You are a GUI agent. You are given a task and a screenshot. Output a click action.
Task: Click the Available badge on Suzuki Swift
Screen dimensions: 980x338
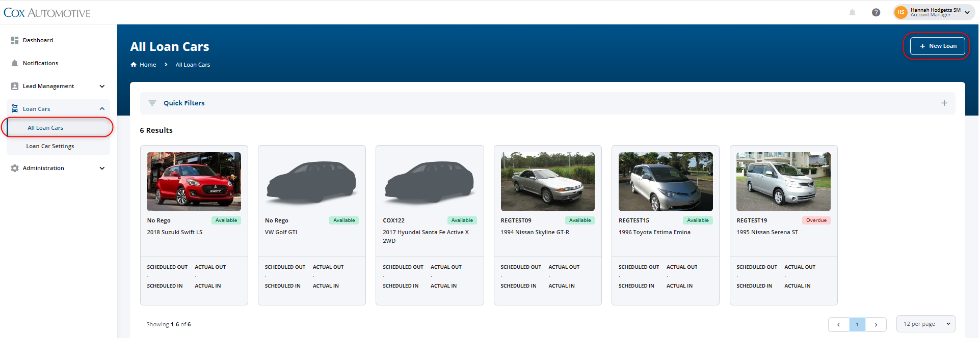(226, 220)
